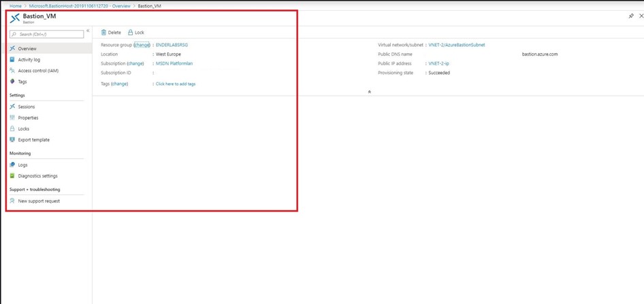644x304 pixels.
Task: Click the 'Succeeded' provisioning state value
Action: click(x=439, y=73)
